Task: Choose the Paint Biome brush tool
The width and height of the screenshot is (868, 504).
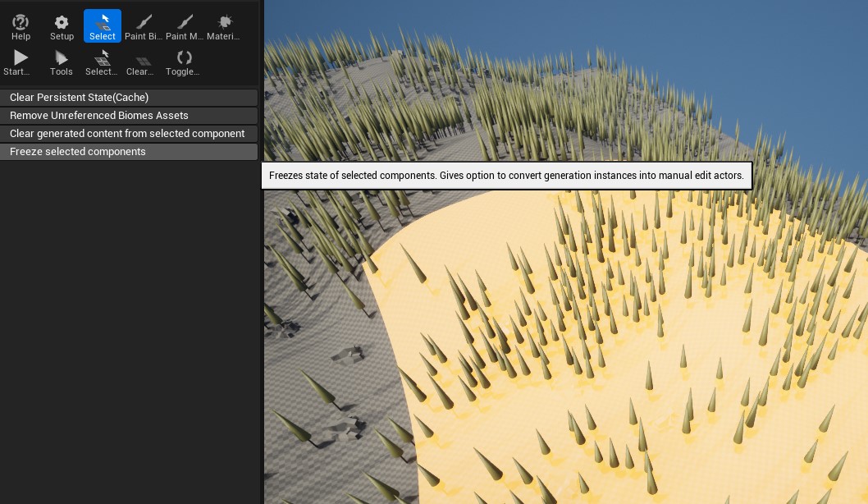Action: [x=144, y=26]
